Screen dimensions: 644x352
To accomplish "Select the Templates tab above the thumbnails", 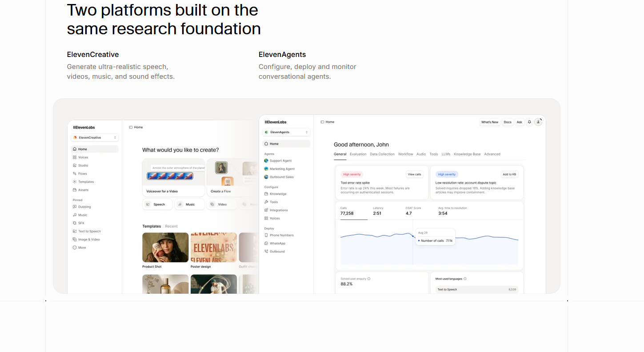I will coord(152,227).
